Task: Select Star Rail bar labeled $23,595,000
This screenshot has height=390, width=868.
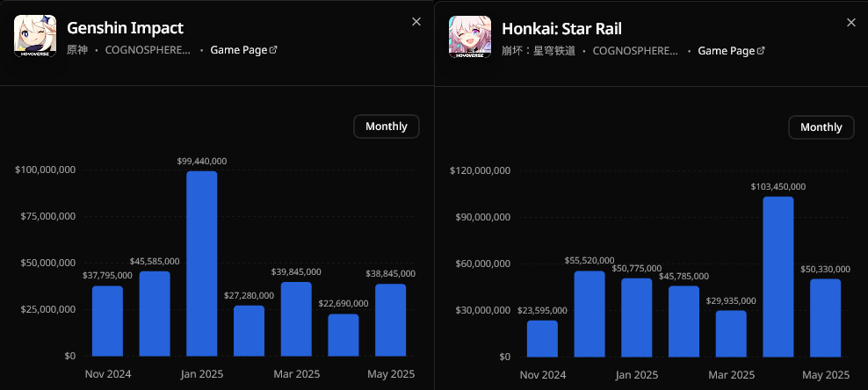Action: (x=543, y=338)
